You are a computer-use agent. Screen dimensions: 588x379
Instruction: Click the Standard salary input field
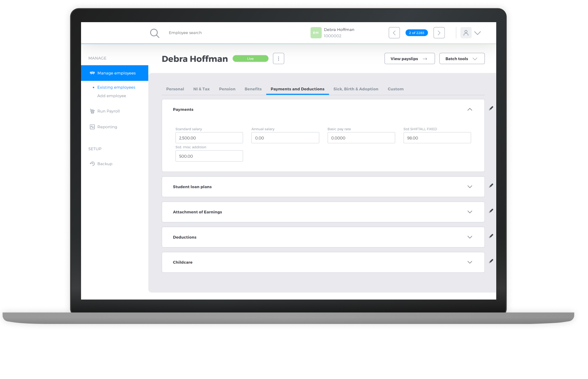209,138
